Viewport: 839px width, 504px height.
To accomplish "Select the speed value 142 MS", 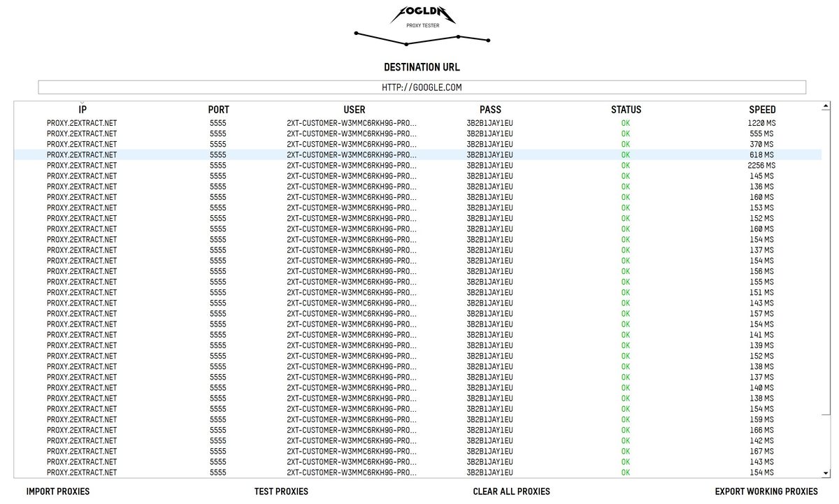I will pyautogui.click(x=761, y=440).
